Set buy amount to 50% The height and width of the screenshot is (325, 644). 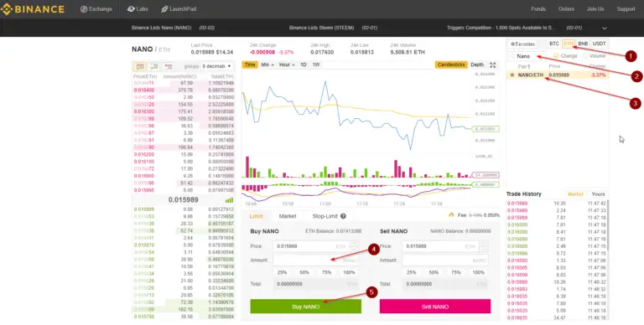tap(304, 272)
